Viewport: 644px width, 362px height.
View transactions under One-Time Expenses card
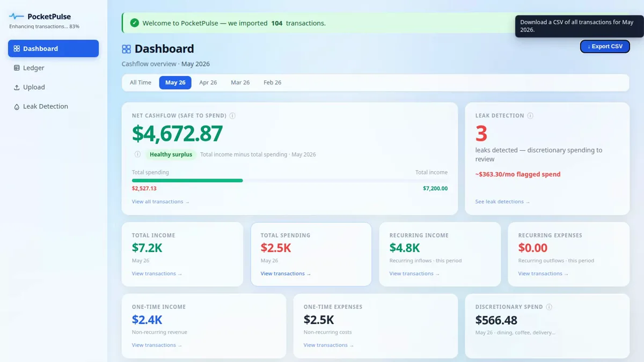click(x=328, y=345)
